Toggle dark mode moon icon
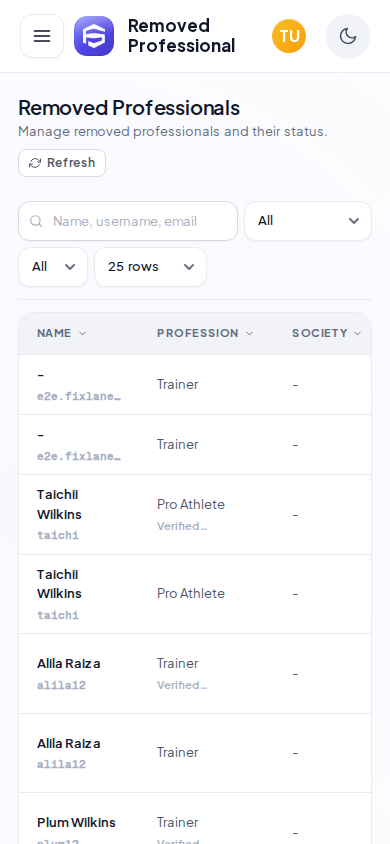The width and height of the screenshot is (390, 844). point(348,36)
